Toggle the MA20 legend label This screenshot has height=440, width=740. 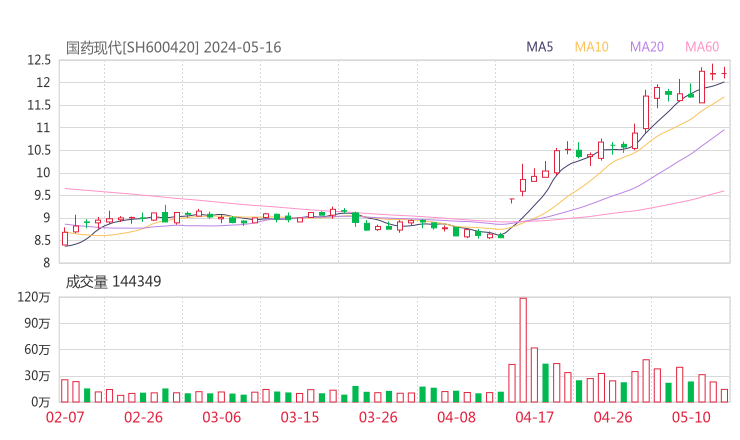click(647, 47)
